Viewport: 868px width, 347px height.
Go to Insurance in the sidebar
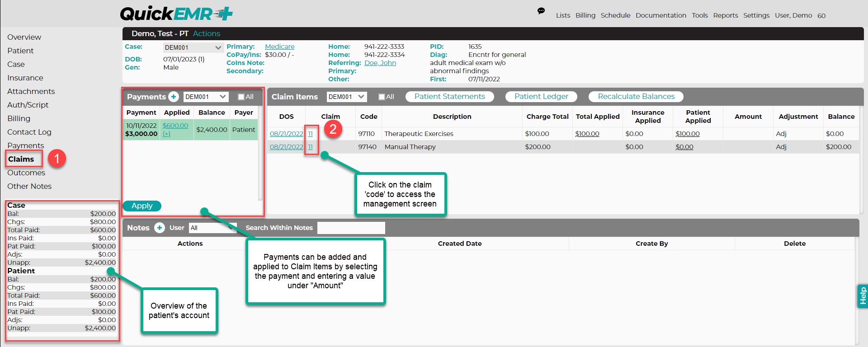click(25, 78)
